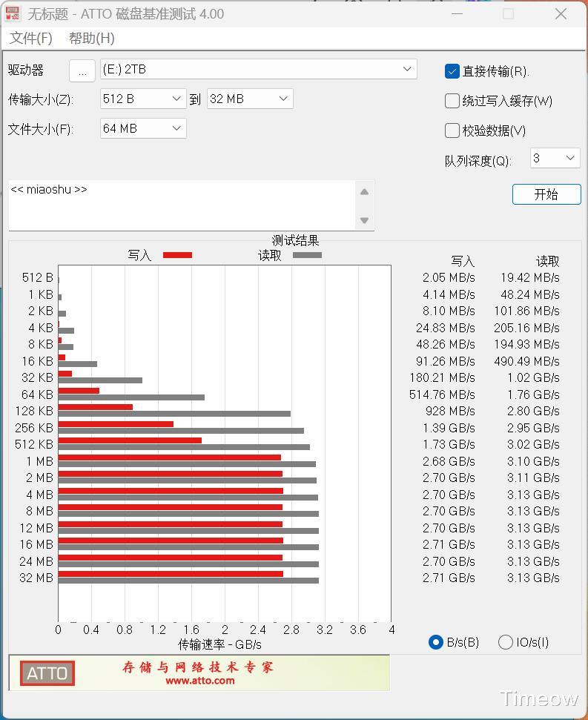The image size is (588, 720).
Task: Open the 帮助(H) menu
Action: pyautogui.click(x=92, y=38)
